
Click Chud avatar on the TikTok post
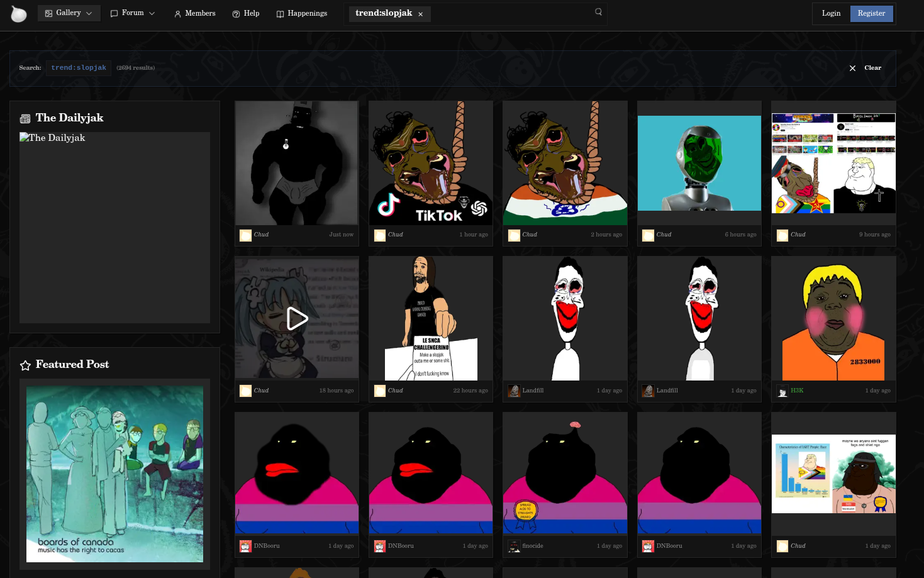380,235
